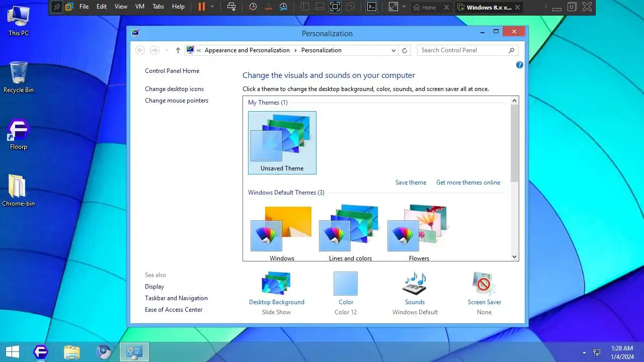Screen dimensions: 644x362
Task: Open the Edit menu
Action: click(102, 7)
